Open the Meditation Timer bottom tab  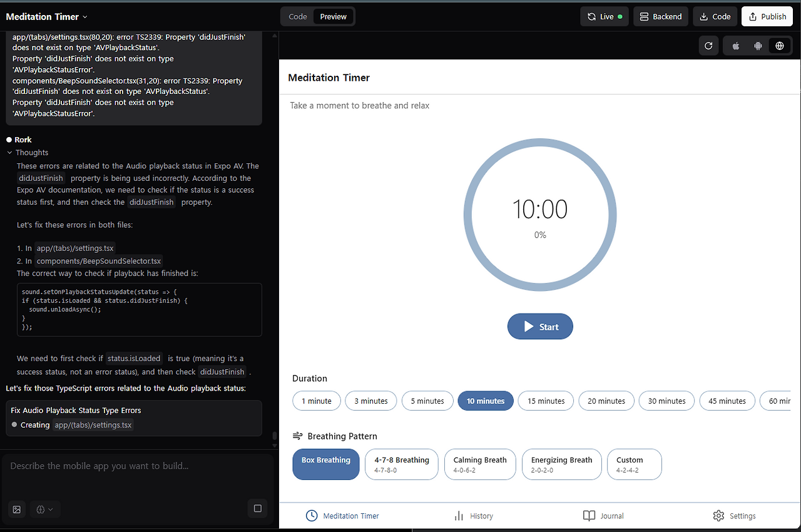pyautogui.click(x=342, y=516)
